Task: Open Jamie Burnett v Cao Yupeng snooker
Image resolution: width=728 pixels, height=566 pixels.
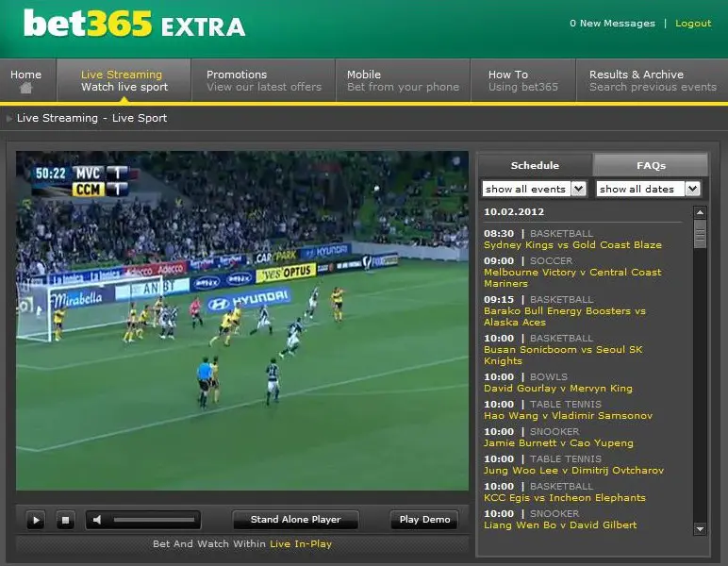Action: 558,443
